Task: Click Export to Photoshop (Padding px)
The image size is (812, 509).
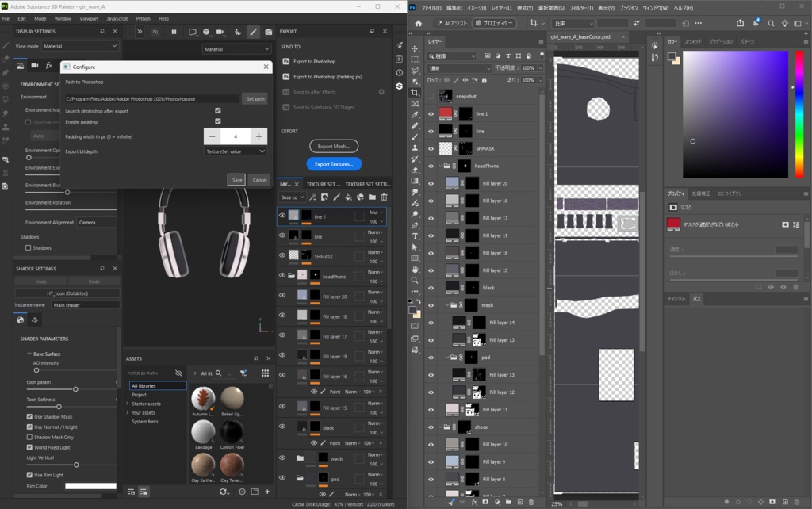Action: click(327, 77)
